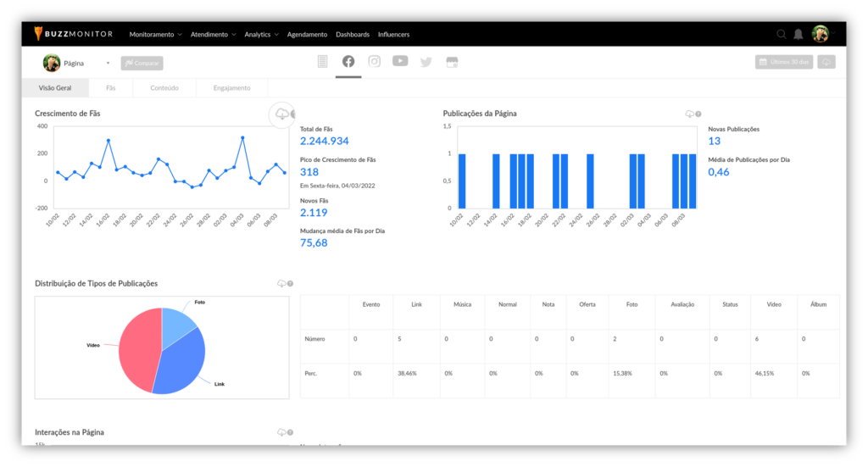Download the Distribuição de Tipos de Publicações chart

click(x=281, y=284)
